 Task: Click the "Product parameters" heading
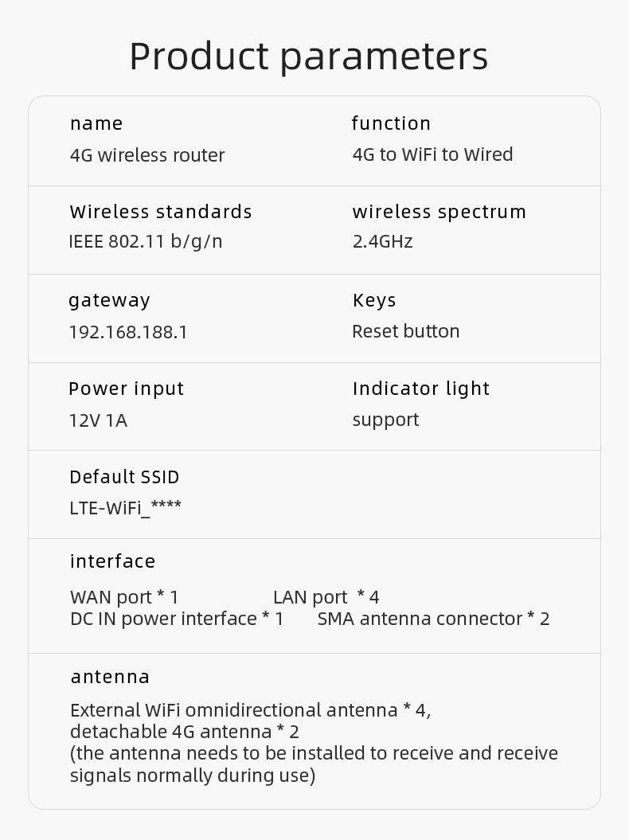click(309, 56)
